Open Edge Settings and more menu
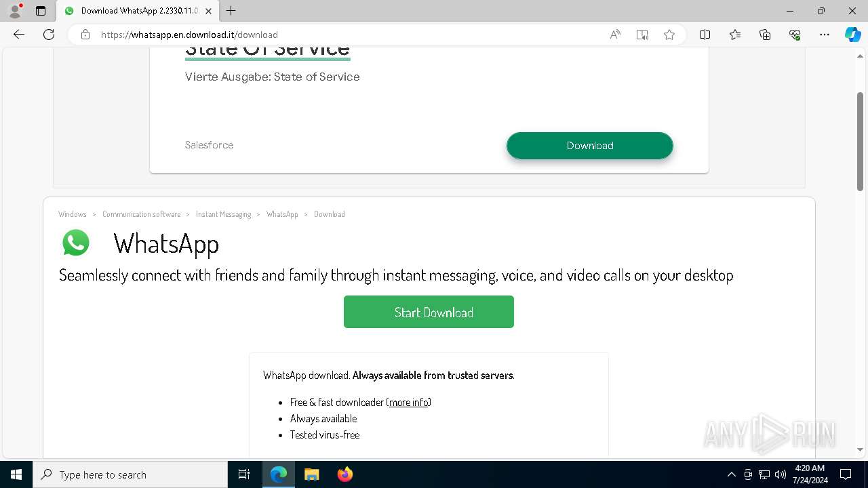The width and height of the screenshot is (868, 488). [x=825, y=35]
